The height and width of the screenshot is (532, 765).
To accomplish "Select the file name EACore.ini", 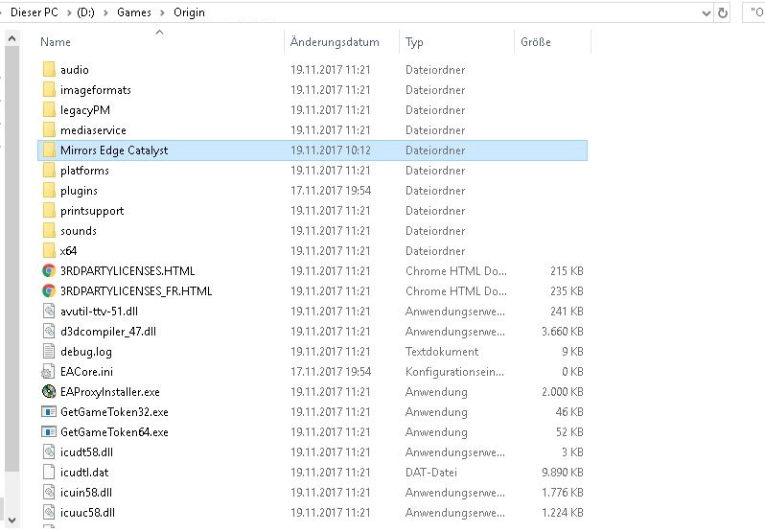I will click(x=86, y=372).
